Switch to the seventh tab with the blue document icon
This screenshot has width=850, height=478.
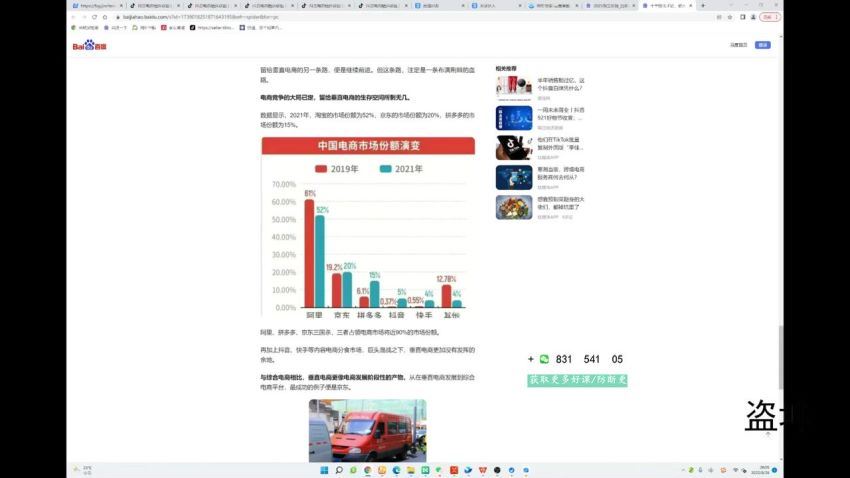pyautogui.click(x=439, y=5)
